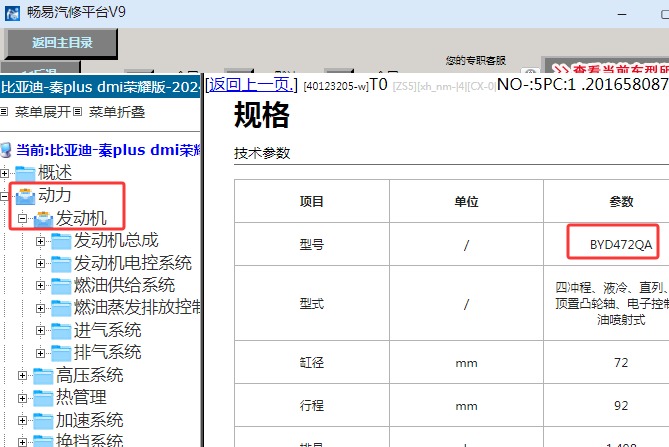This screenshot has width=669, height=447.
Task: Select 进气系统 in the tree
Action: pyautogui.click(x=107, y=330)
